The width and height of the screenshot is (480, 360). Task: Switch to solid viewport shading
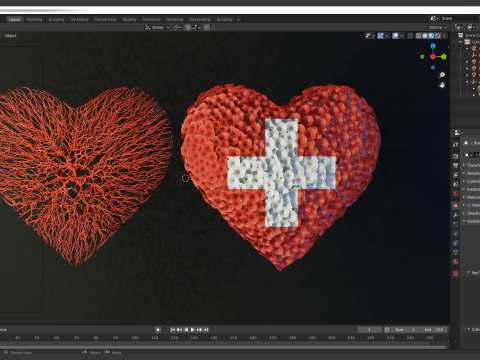tap(425, 36)
